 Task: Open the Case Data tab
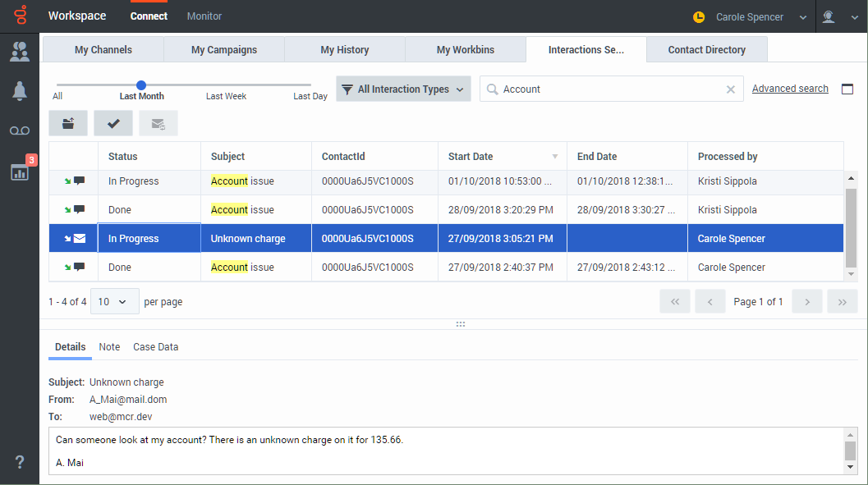click(155, 347)
